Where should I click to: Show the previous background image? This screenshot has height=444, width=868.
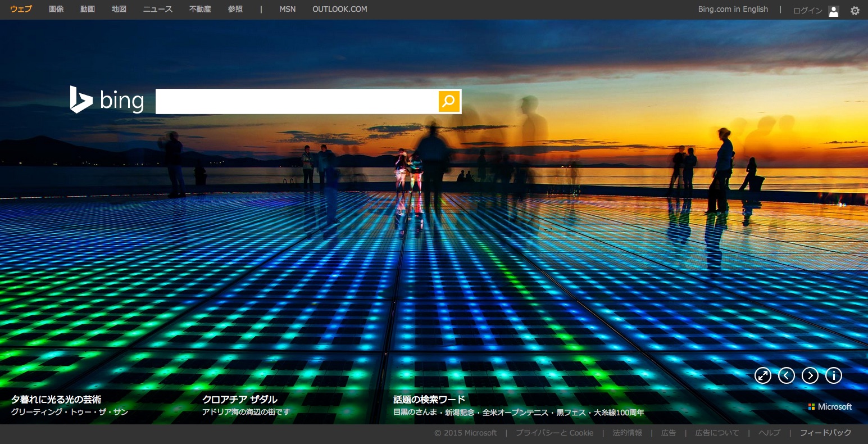pos(787,375)
